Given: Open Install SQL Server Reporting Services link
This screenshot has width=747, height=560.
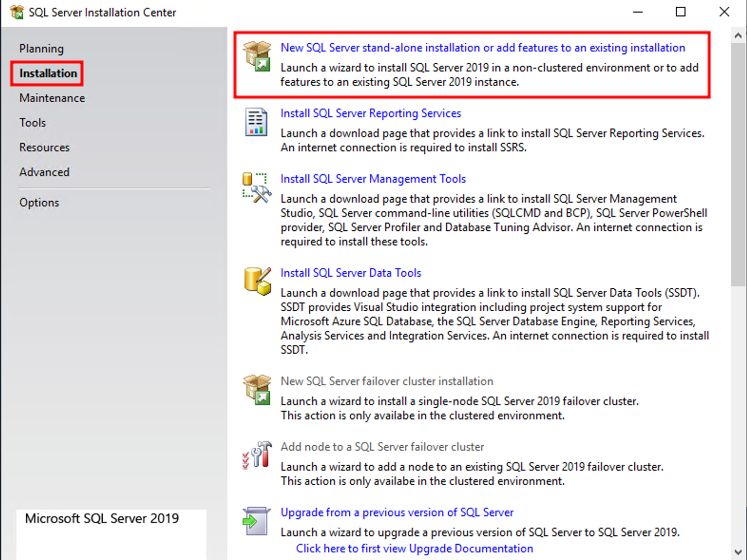Looking at the screenshot, I should 371,113.
